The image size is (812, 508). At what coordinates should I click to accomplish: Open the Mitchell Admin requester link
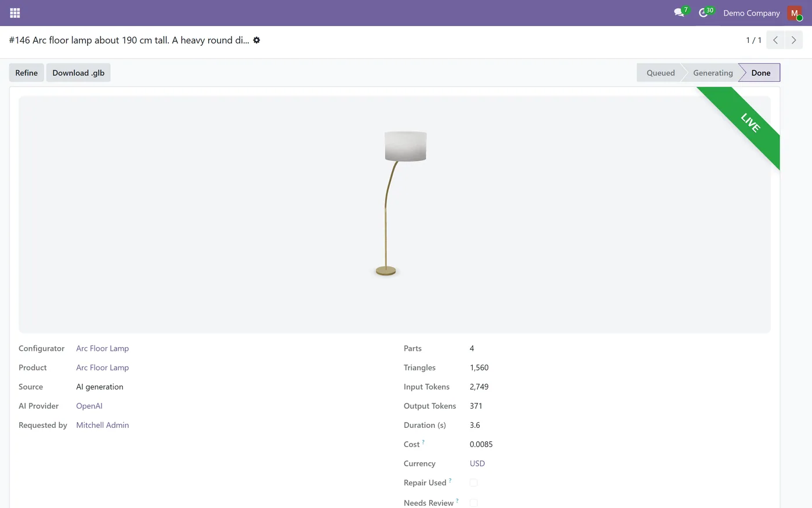coord(103,425)
